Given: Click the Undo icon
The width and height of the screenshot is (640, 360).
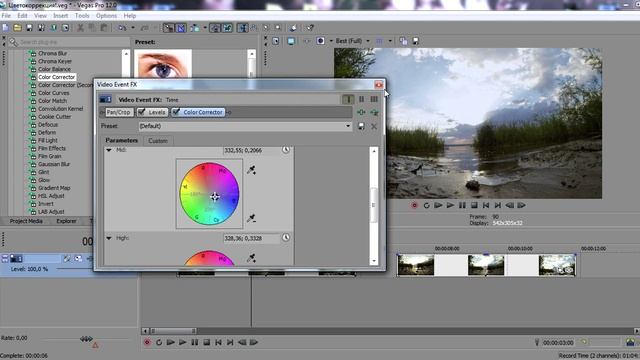Looking at the screenshot, I should (122, 28).
